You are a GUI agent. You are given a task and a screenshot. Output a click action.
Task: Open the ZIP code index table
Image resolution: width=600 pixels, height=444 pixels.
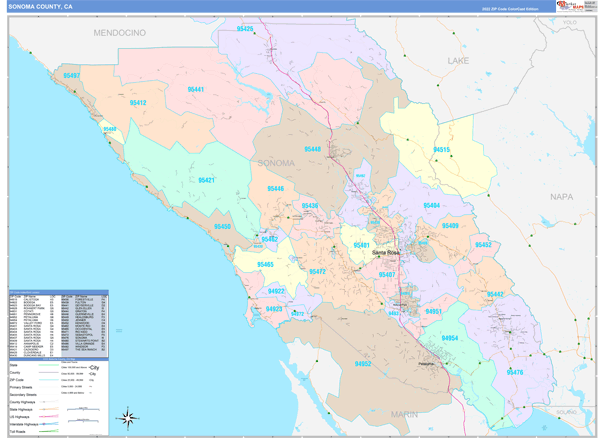click(60, 324)
